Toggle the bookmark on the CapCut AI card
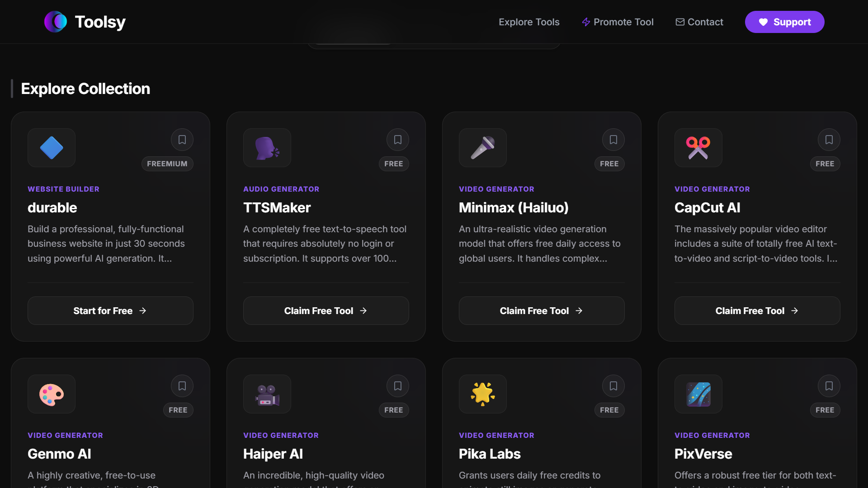The height and width of the screenshot is (488, 868). 829,140
